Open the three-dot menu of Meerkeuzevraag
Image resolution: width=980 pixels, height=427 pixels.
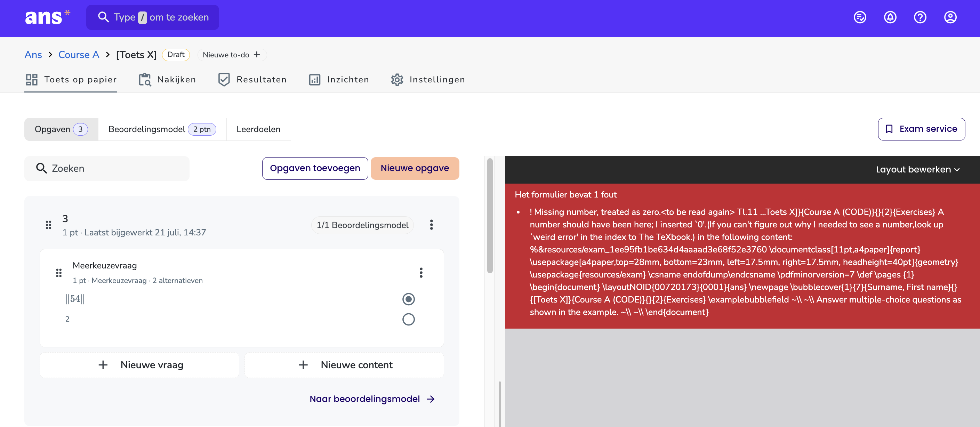pos(421,273)
